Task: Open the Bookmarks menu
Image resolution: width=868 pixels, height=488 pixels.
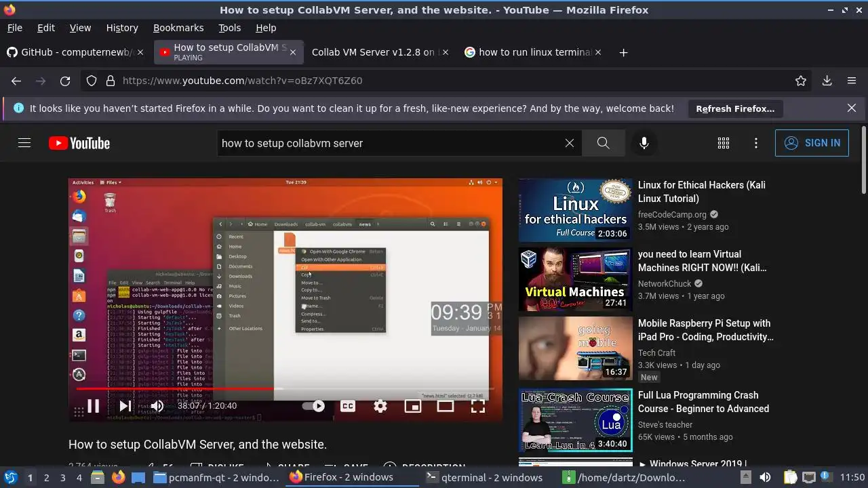Action: (x=178, y=28)
